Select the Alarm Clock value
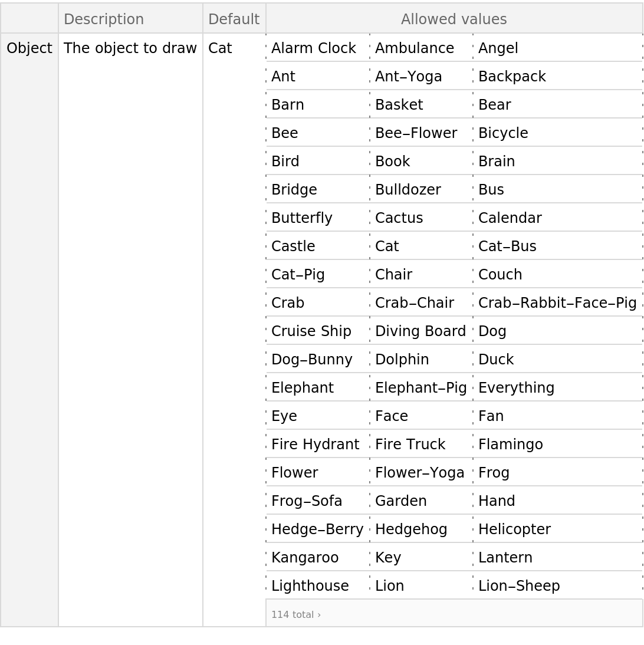The height and width of the screenshot is (645, 644). click(313, 48)
